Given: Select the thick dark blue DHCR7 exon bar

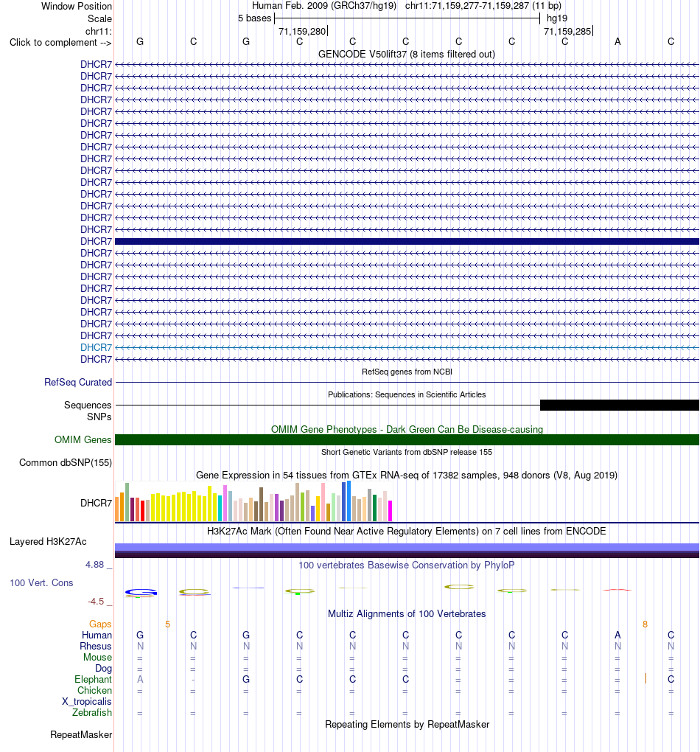Looking at the screenshot, I should (x=407, y=241).
